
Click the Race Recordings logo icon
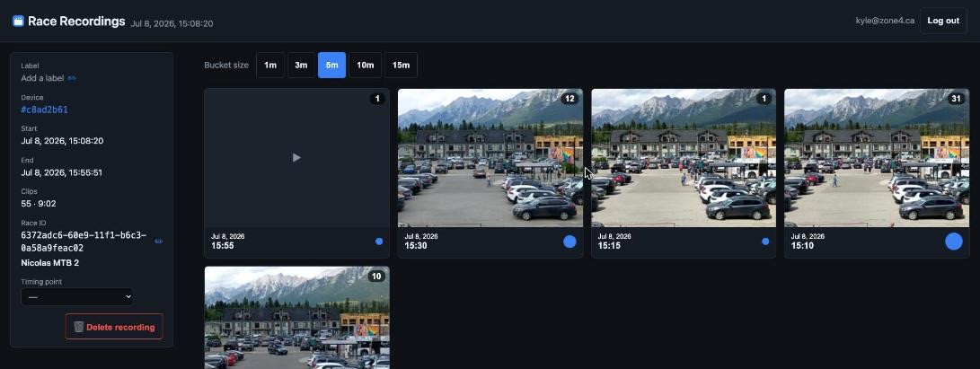[18, 22]
